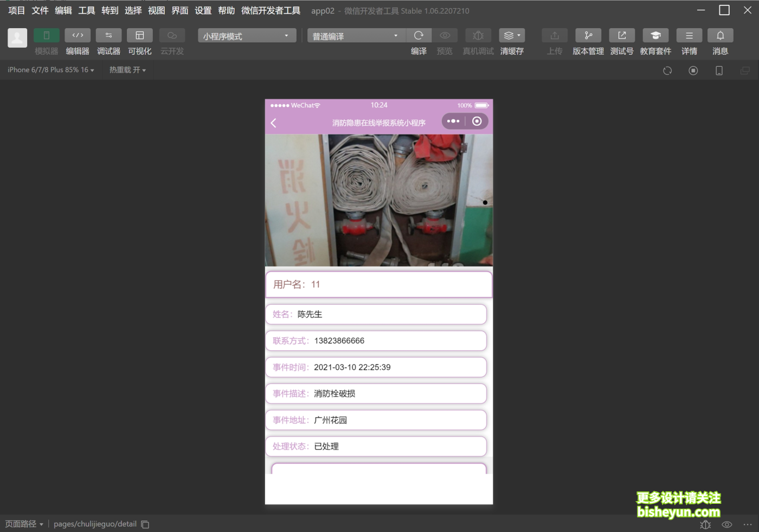Toggle the debugger panel button
Screen dimensions: 759x532
108,36
